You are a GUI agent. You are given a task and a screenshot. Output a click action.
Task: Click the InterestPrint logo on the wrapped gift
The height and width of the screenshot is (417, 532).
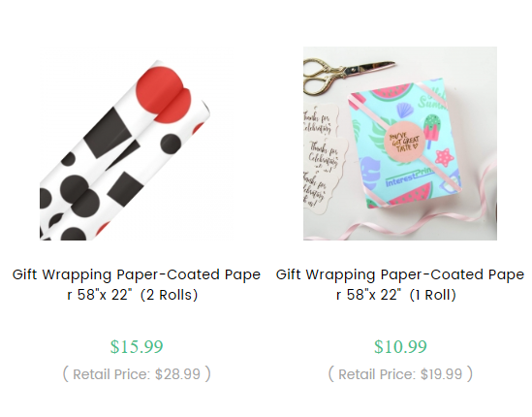click(410, 177)
